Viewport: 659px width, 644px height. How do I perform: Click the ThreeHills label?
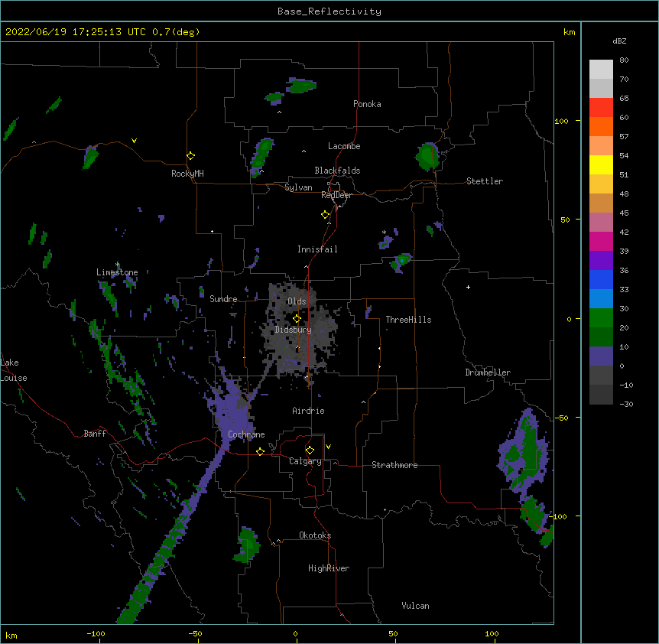click(x=408, y=320)
